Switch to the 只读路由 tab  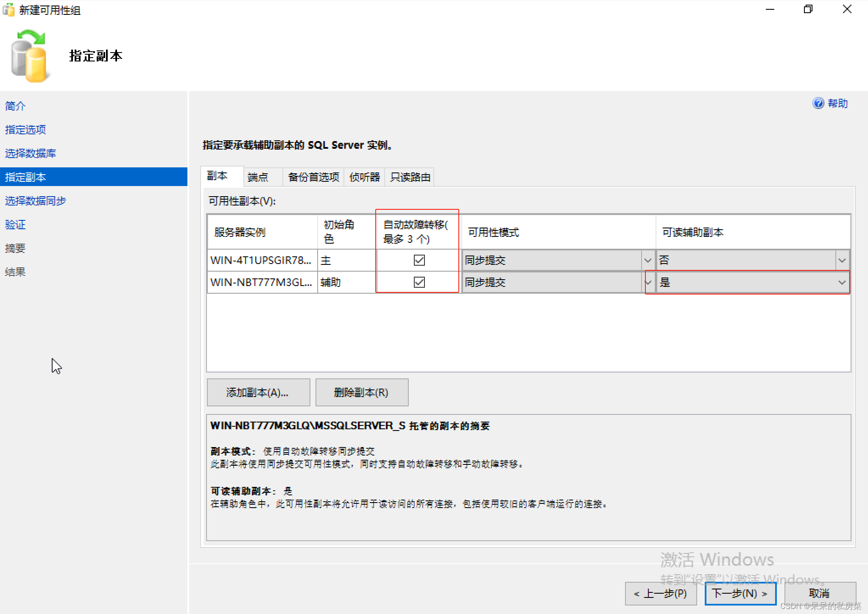point(410,177)
